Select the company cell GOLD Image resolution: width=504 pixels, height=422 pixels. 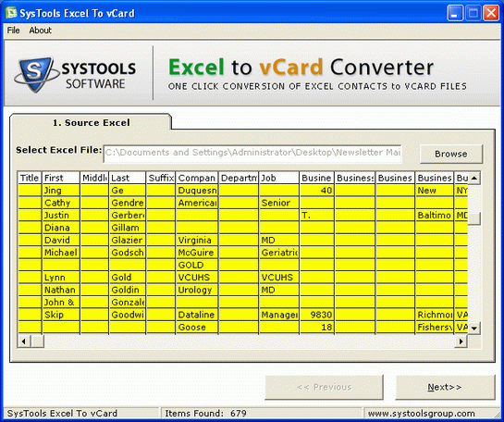coord(197,265)
